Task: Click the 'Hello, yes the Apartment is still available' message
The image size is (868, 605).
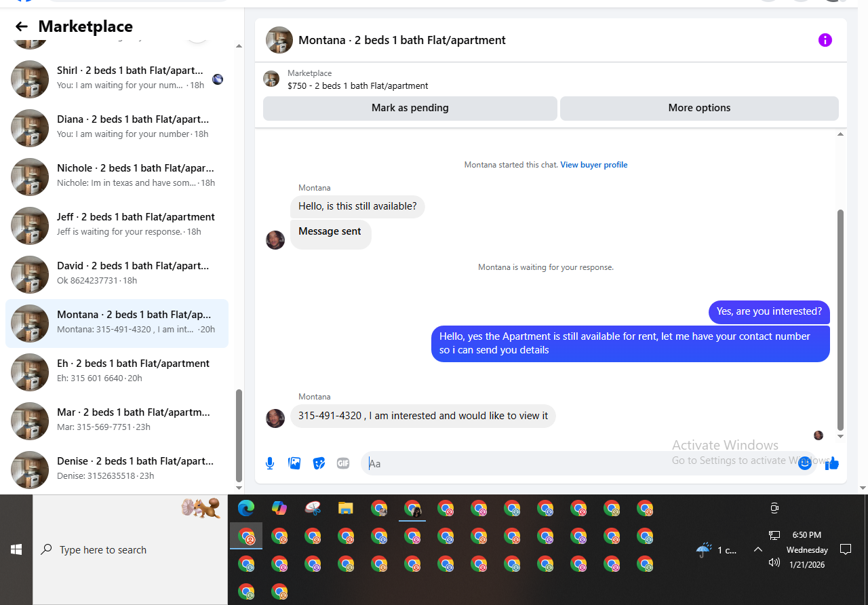Action: point(631,344)
